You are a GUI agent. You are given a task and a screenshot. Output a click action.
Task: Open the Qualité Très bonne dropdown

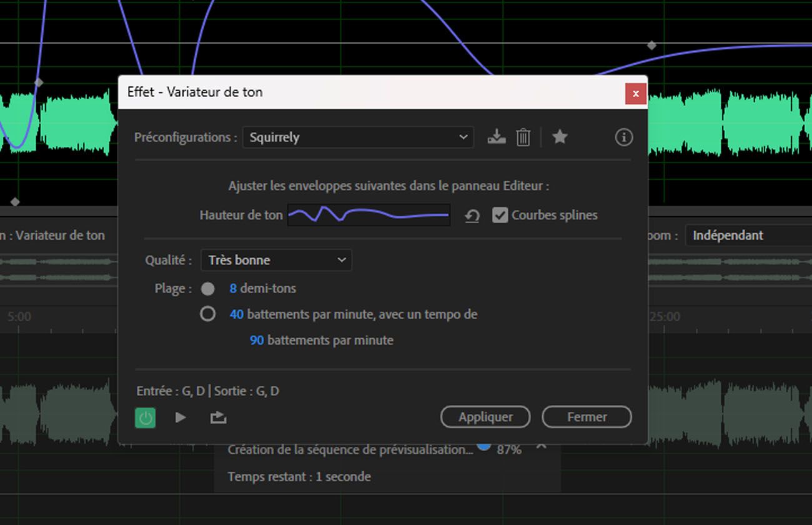point(276,260)
